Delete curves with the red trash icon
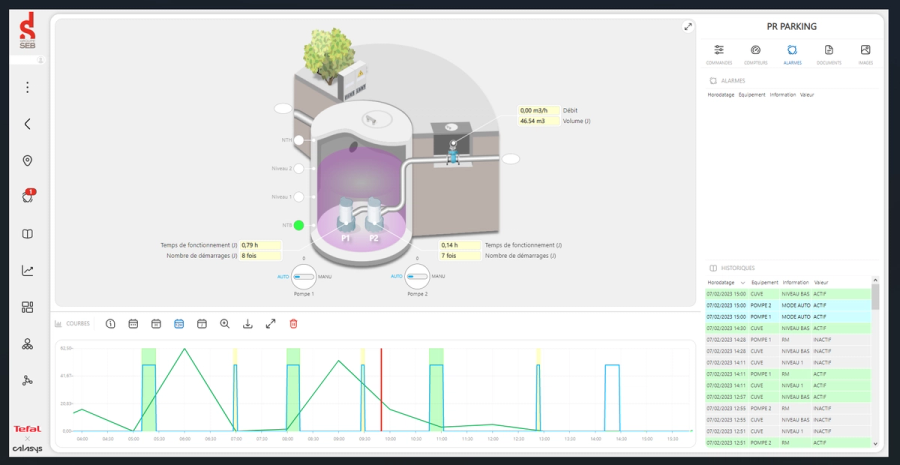Image resolution: width=900 pixels, height=465 pixels. [293, 324]
